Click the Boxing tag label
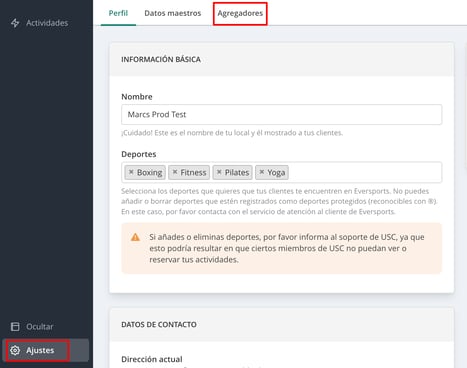The height and width of the screenshot is (368, 467). [149, 172]
